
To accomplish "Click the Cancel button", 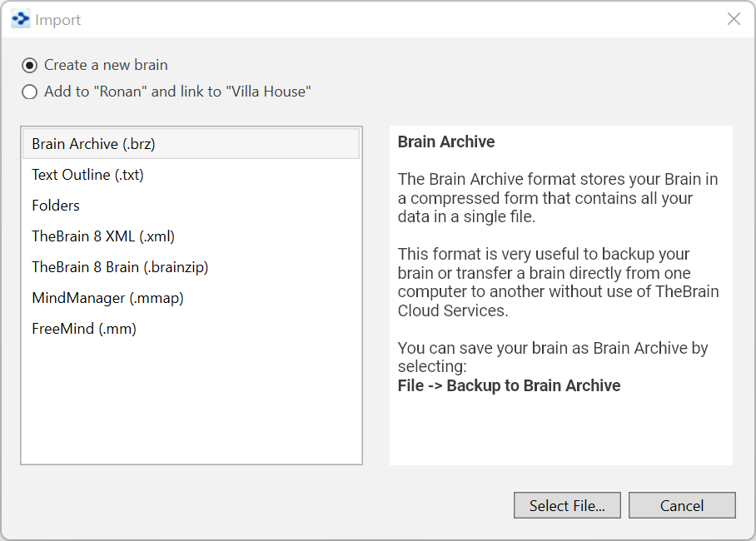I will coord(681,505).
